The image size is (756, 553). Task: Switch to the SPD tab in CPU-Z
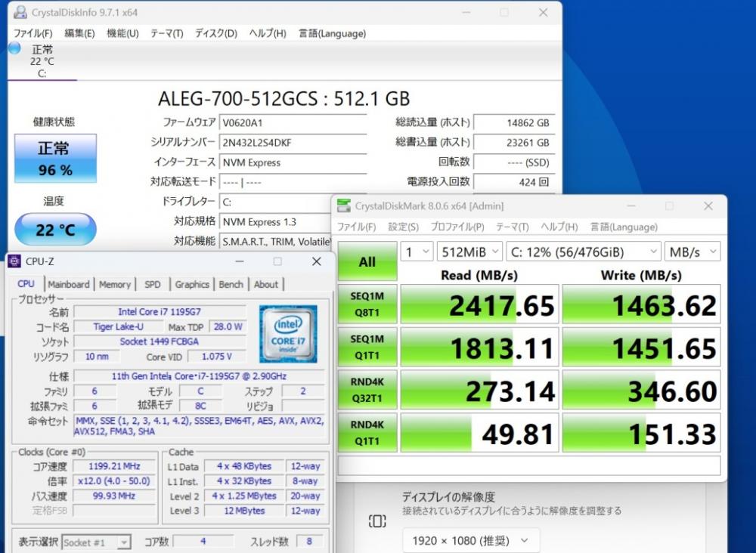coord(153,284)
